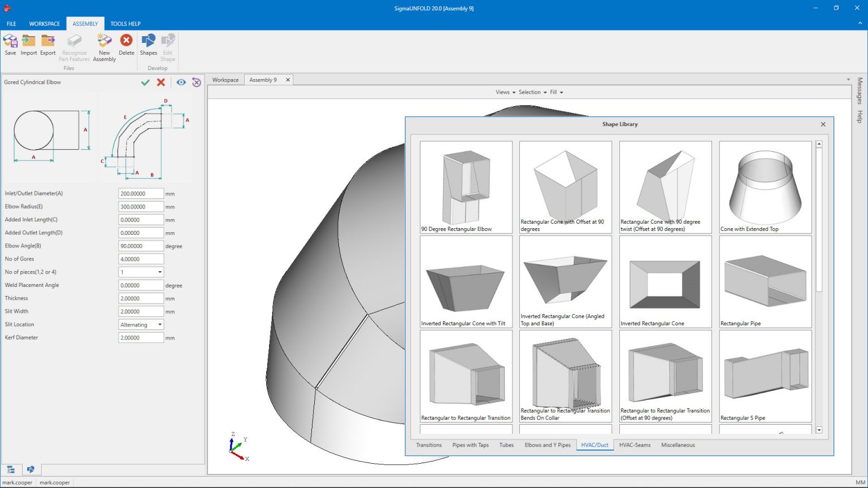Switch to the ASSEMBLY ribbon tab
868x488 pixels.
tap(85, 24)
